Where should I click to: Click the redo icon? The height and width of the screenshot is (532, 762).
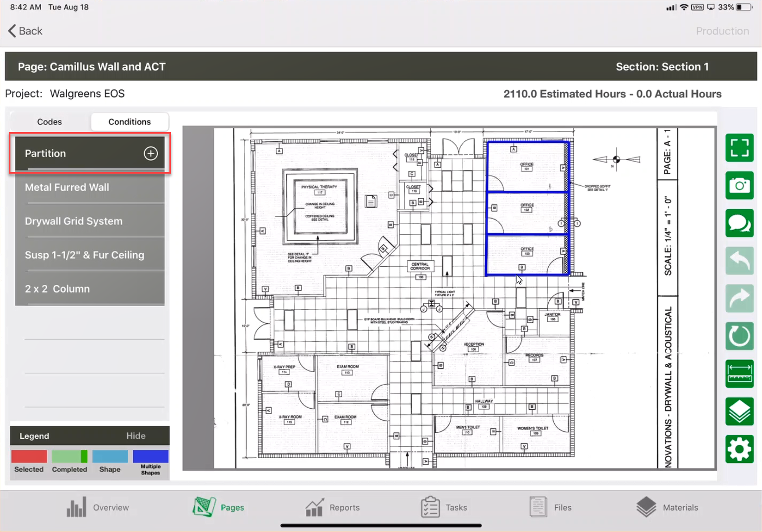[740, 299]
